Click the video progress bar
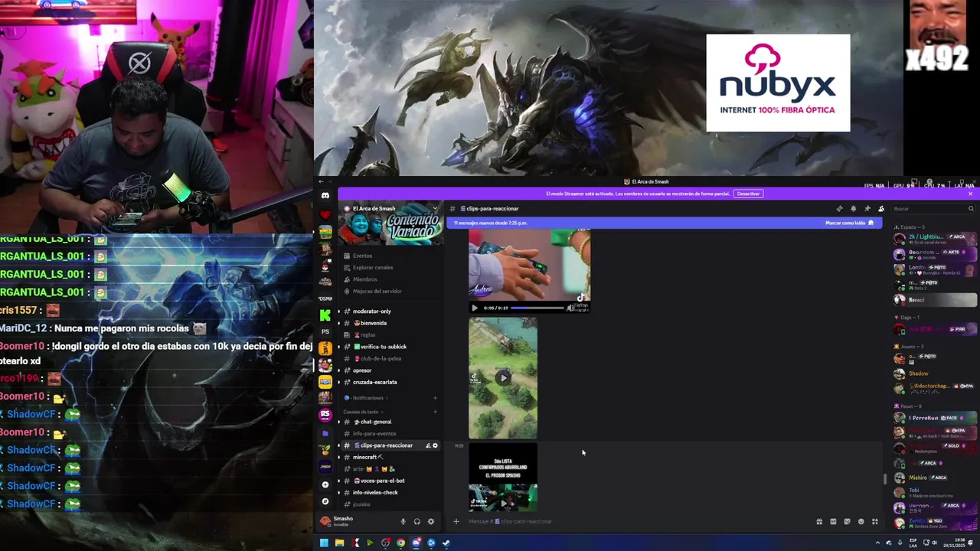Screen dimensions: 980x551 pyautogui.click(x=537, y=308)
